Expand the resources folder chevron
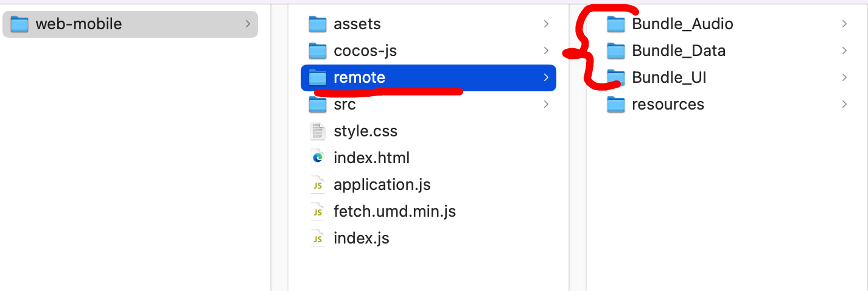This screenshot has height=291, width=868. [x=844, y=105]
